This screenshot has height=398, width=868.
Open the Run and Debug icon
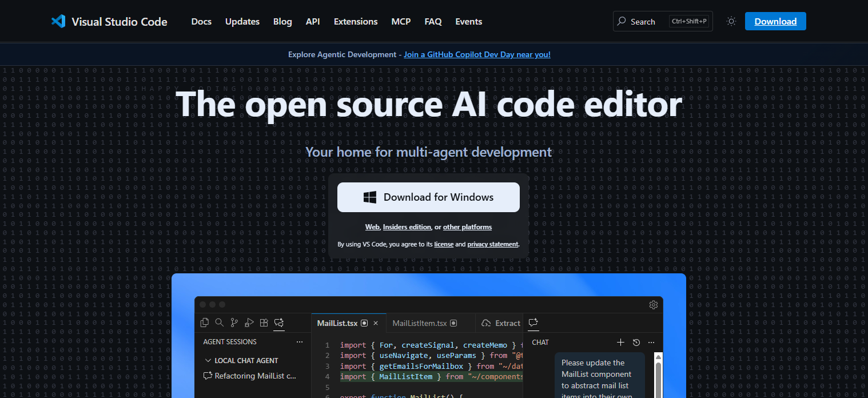tap(249, 323)
